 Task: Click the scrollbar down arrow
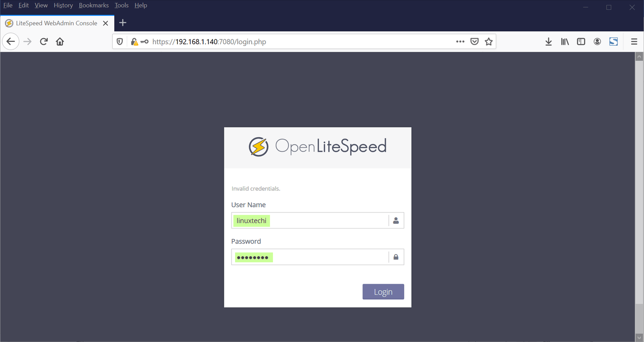click(639, 337)
